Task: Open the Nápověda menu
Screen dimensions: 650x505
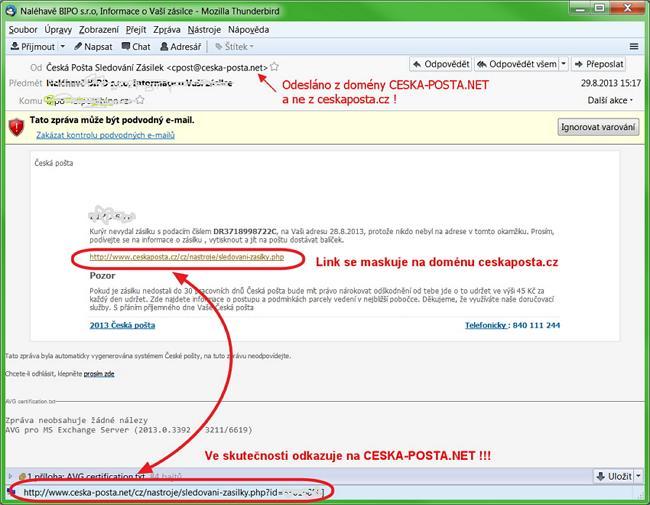Action: pyautogui.click(x=249, y=30)
